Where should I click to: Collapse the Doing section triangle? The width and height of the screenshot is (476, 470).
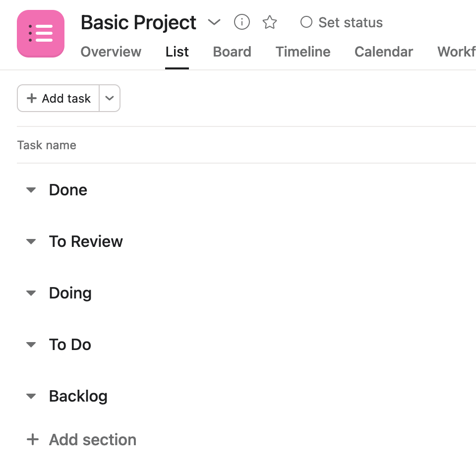point(31,293)
